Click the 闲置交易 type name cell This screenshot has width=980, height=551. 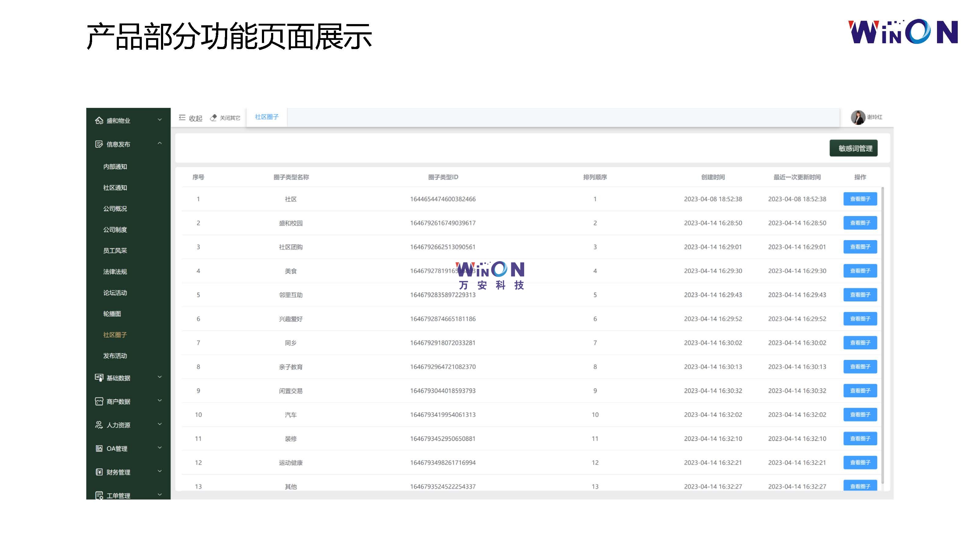click(291, 390)
